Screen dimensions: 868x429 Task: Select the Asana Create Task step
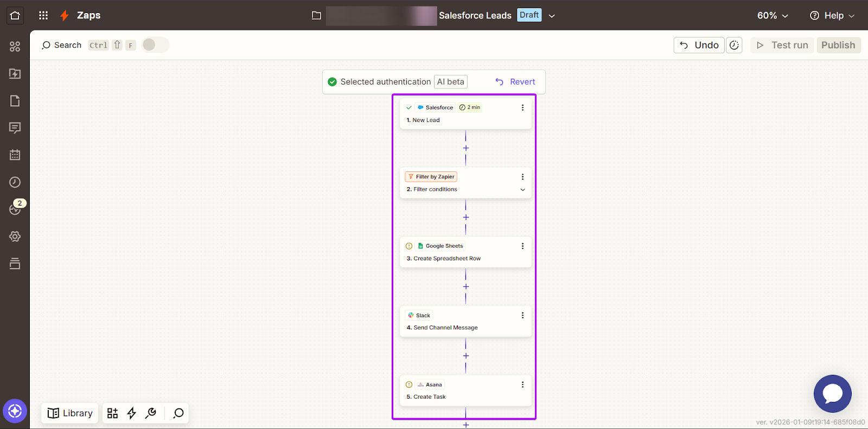465,390
